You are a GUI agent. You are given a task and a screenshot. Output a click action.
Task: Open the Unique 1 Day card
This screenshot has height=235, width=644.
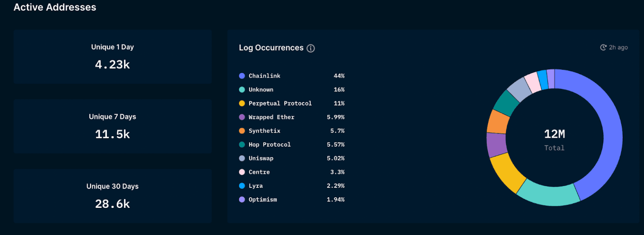112,57
